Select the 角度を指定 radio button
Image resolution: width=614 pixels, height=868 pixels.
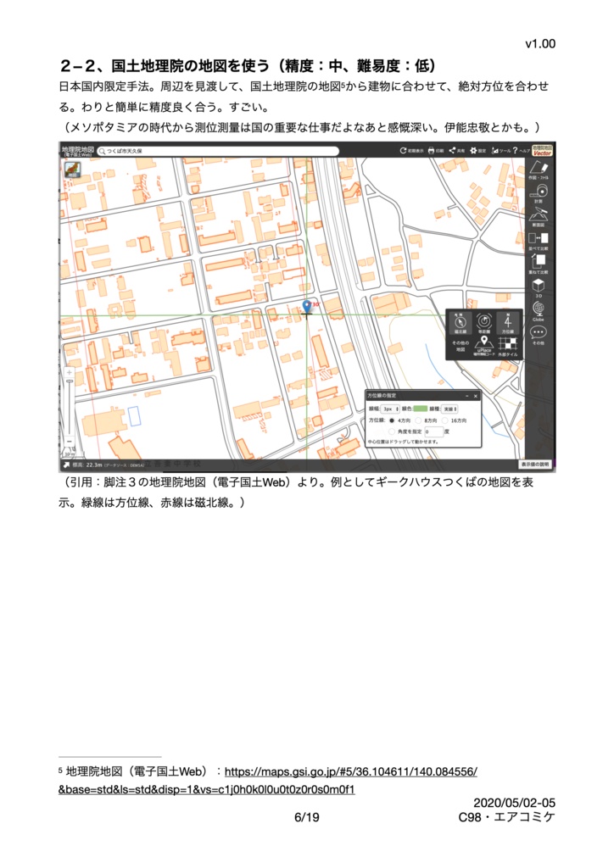[392, 431]
